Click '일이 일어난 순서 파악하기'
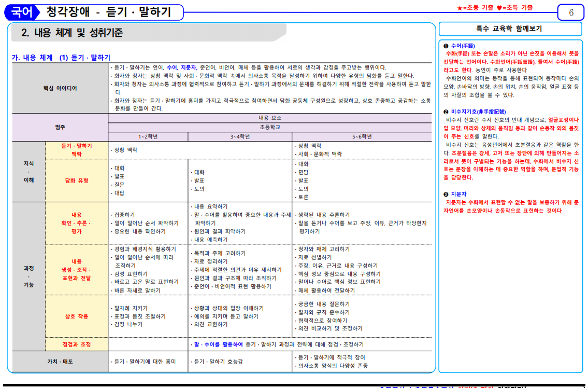 coord(146,223)
